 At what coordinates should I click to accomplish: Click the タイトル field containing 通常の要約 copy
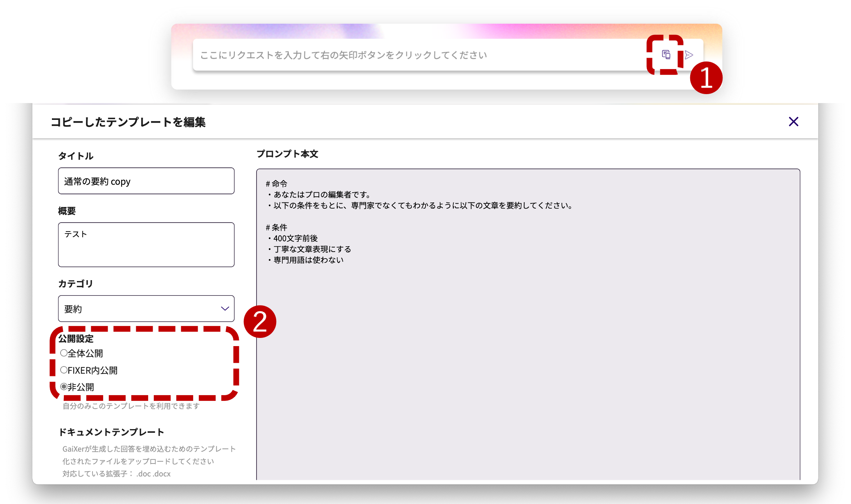tap(146, 181)
